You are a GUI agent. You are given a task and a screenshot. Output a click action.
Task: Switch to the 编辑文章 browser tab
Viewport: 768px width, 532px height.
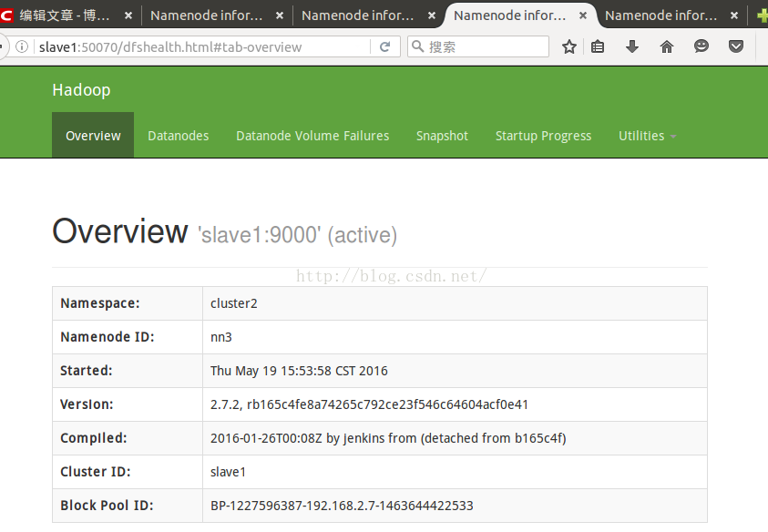(65, 15)
